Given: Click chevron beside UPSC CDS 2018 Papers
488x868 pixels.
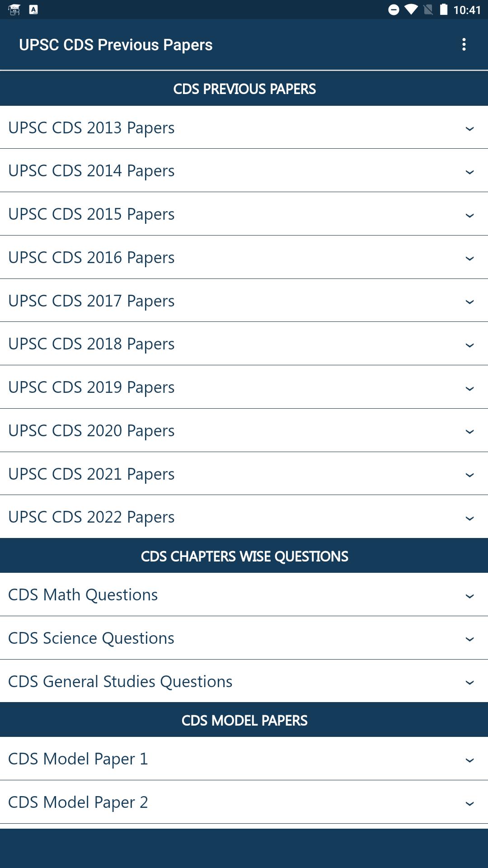Looking at the screenshot, I should [469, 345].
